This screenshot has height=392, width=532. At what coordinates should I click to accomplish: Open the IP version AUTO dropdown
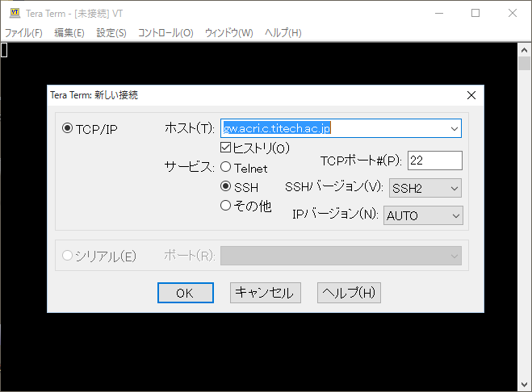tap(423, 215)
